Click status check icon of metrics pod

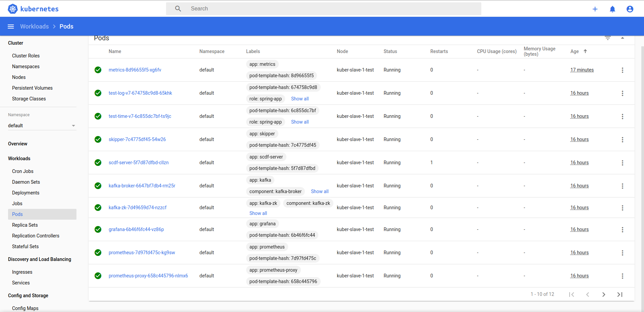point(98,70)
